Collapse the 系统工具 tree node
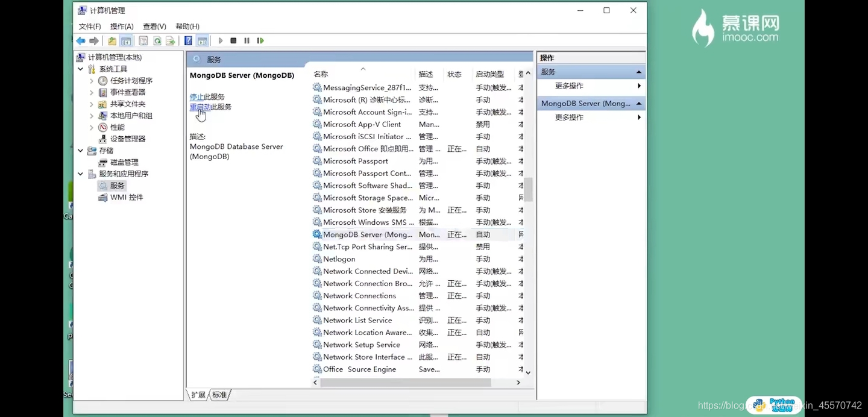Image resolution: width=868 pixels, height=417 pixels. pos(81,69)
